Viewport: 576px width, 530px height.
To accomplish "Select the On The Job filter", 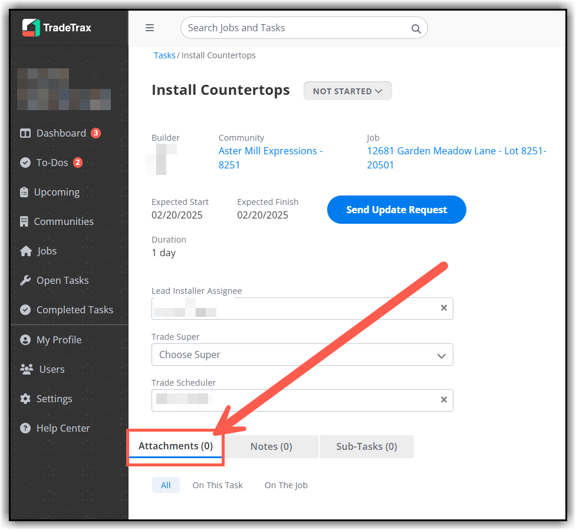I will (286, 485).
